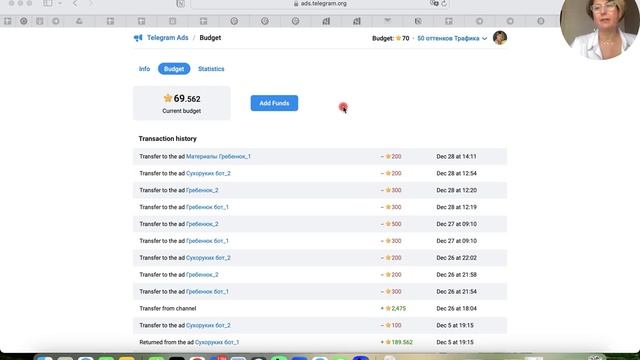640x360 pixels.
Task: Click the "Transfer from channel" transaction text
Action: click(168, 309)
